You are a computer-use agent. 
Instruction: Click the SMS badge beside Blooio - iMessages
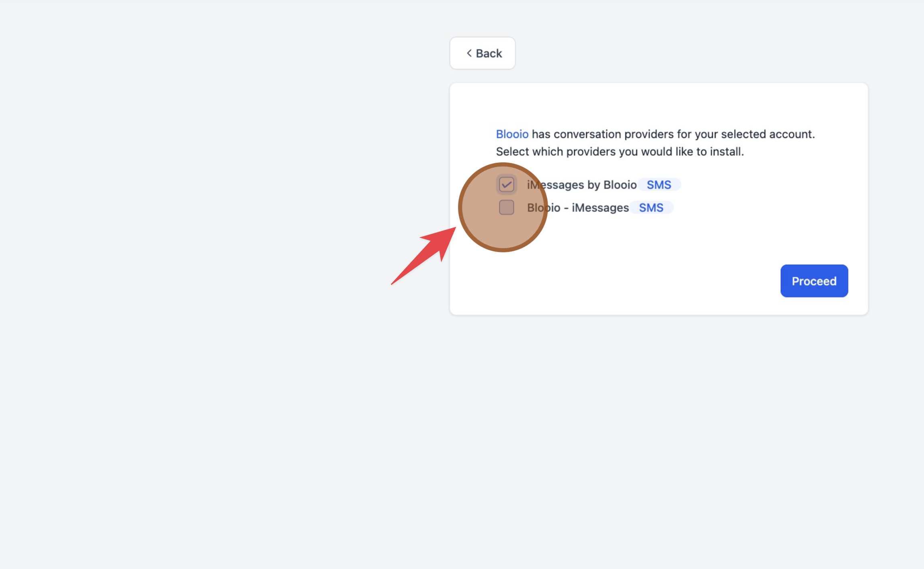(x=651, y=208)
